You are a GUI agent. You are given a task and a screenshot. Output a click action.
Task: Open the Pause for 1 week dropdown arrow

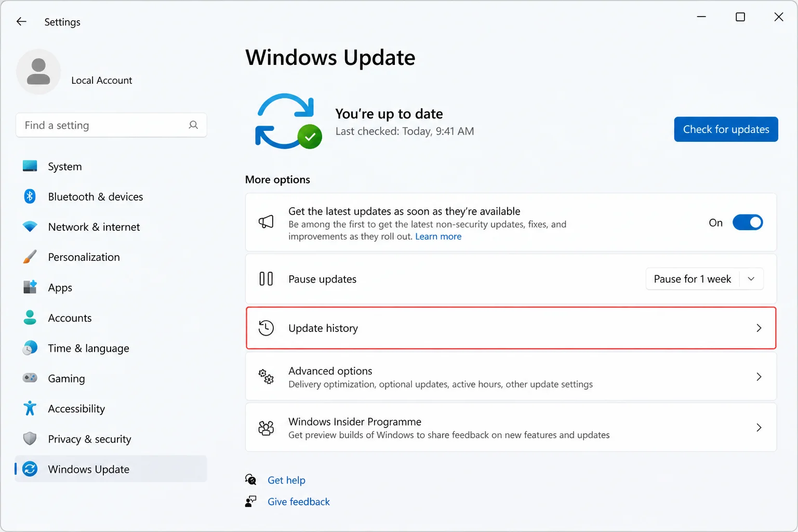751,279
